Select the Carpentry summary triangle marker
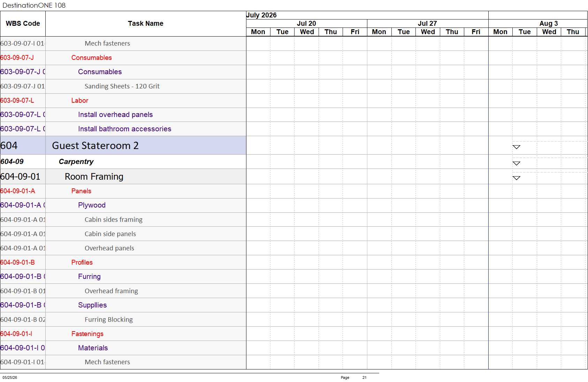The image size is (588, 382). pyautogui.click(x=516, y=163)
